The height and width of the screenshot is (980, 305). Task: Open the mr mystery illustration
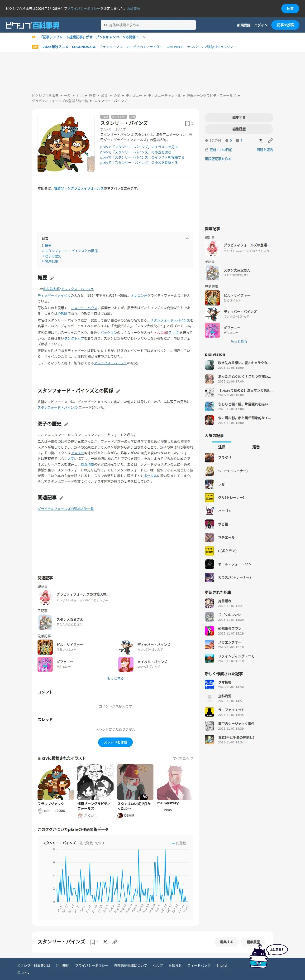tap(175, 782)
